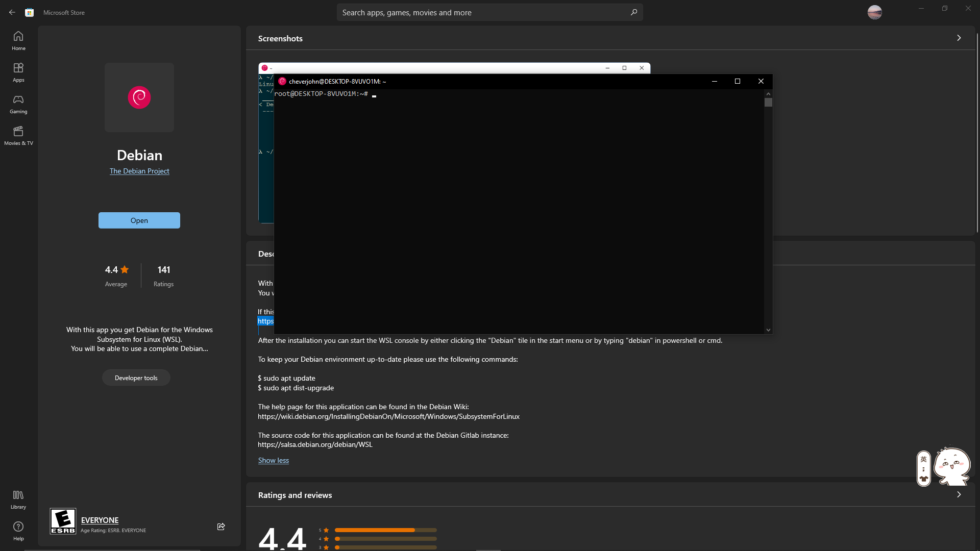
Task: Open the Debian app
Action: pyautogui.click(x=139, y=220)
